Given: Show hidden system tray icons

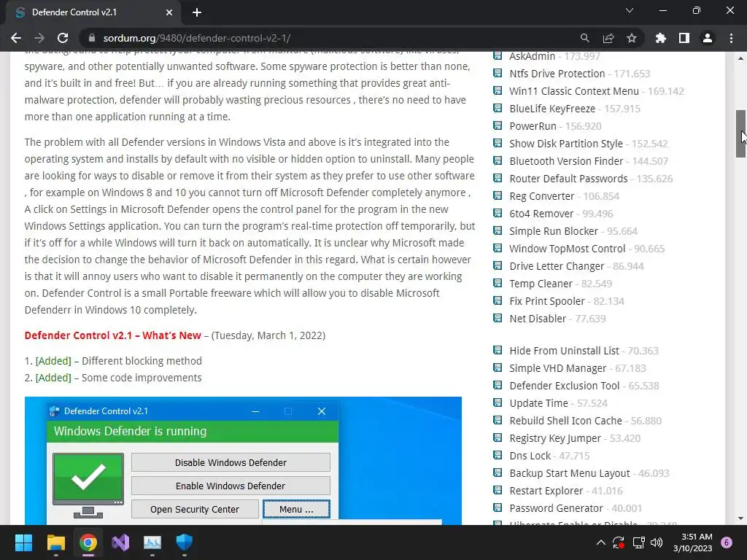Looking at the screenshot, I should [601, 542].
